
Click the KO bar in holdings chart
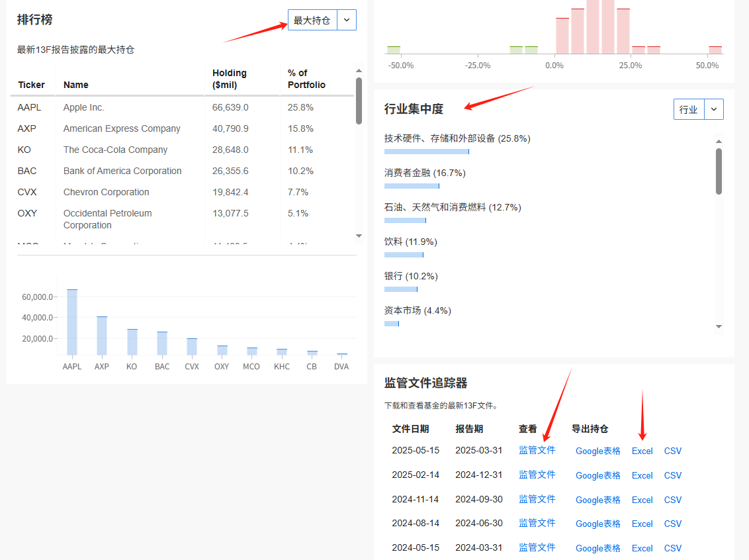click(132, 342)
